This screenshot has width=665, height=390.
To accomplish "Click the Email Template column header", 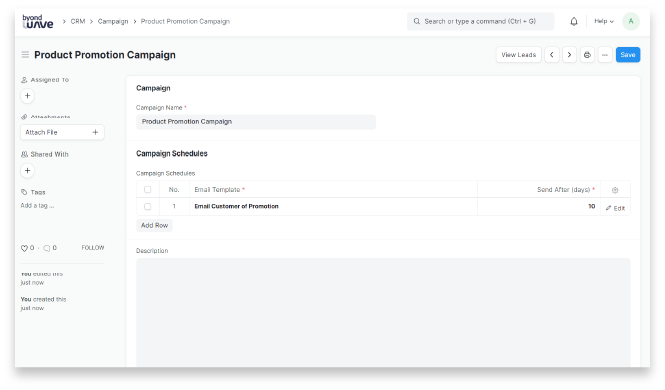I will [x=333, y=189].
